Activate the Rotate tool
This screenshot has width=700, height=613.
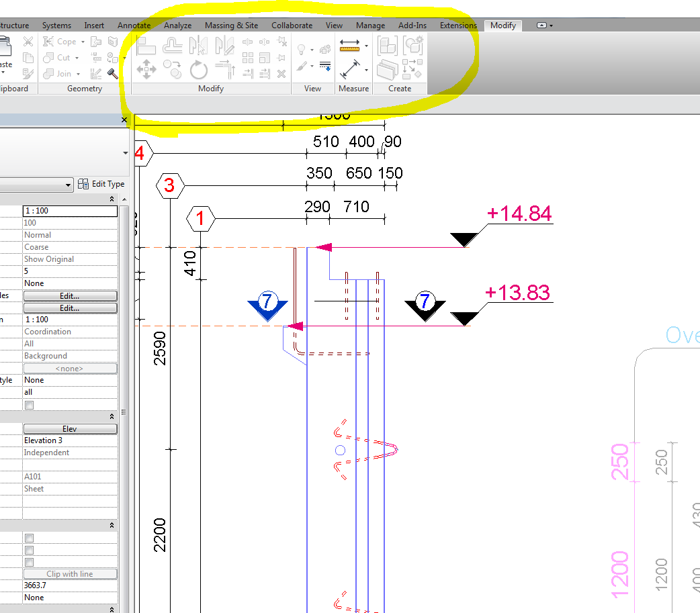coord(199,70)
